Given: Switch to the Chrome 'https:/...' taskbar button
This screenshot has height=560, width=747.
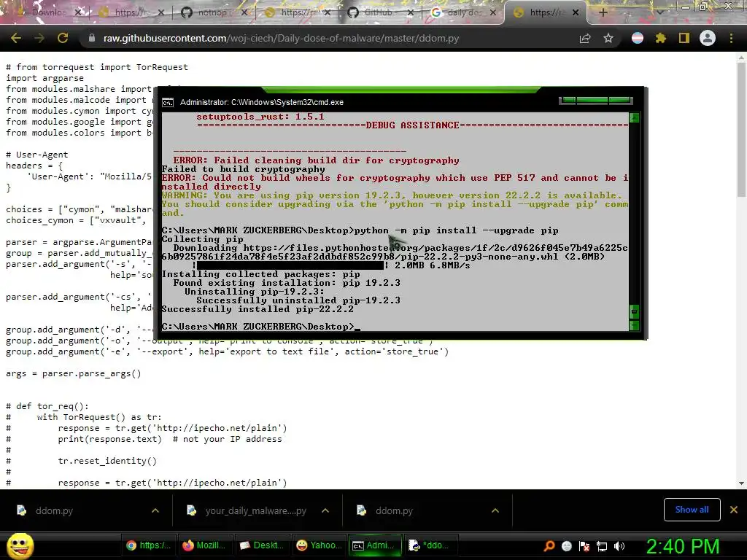Looking at the screenshot, I should [x=150, y=545].
